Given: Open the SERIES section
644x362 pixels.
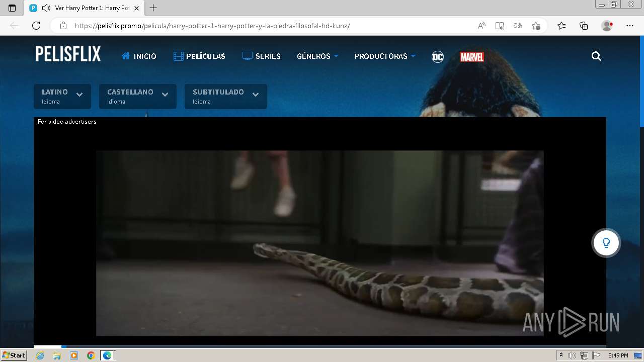Looking at the screenshot, I should pos(261,56).
